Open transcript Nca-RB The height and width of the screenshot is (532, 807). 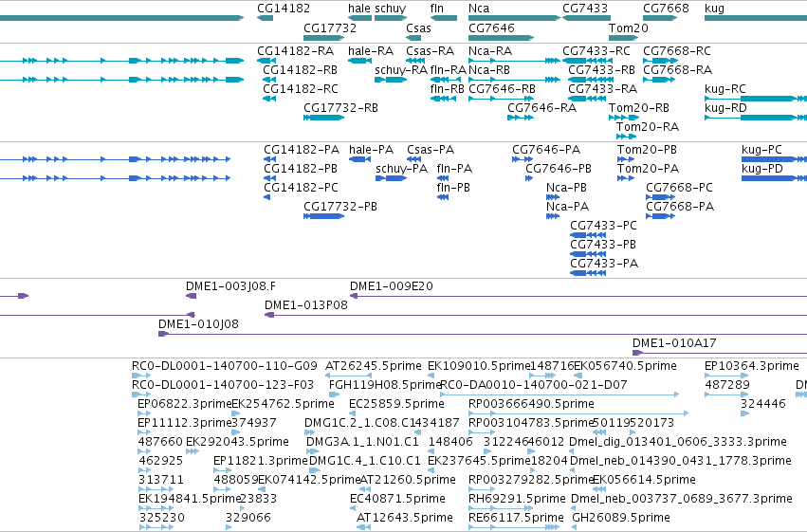point(489,70)
